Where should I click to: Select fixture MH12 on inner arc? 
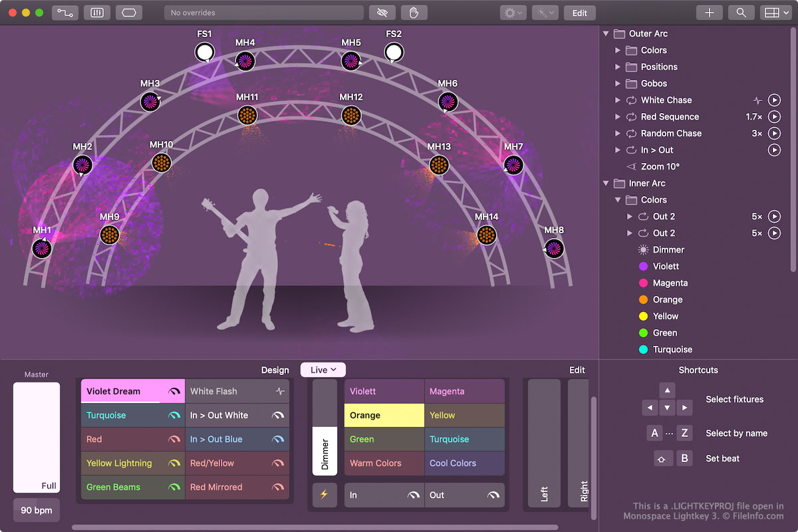click(x=351, y=116)
